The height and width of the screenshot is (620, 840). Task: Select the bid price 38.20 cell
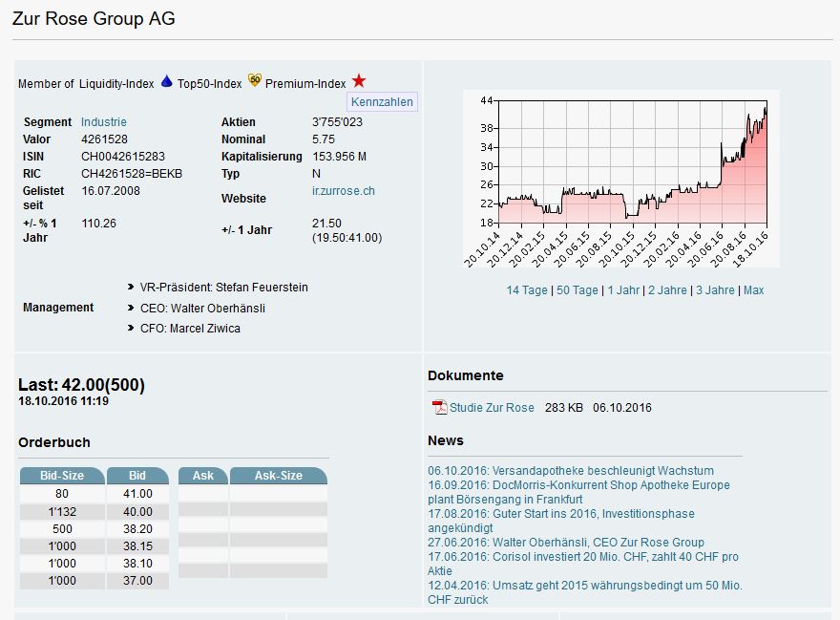pyautogui.click(x=137, y=529)
